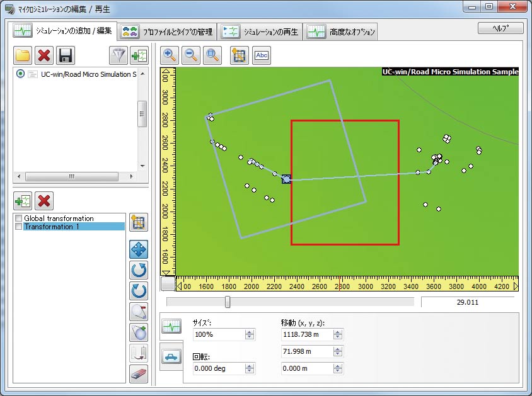Click the greyed path arrow icon
532x396 pixels.
click(139, 353)
